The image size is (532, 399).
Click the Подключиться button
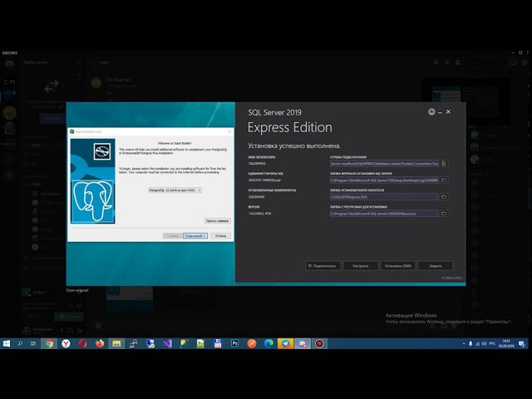click(323, 266)
